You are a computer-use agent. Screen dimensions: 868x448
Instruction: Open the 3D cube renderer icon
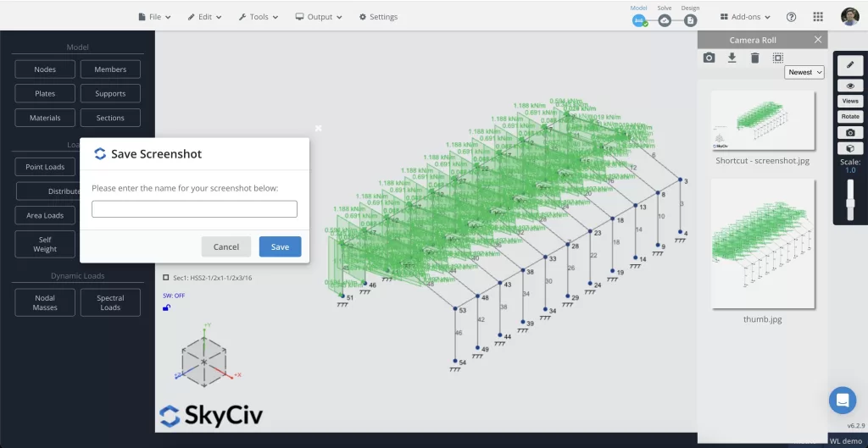[x=849, y=148]
